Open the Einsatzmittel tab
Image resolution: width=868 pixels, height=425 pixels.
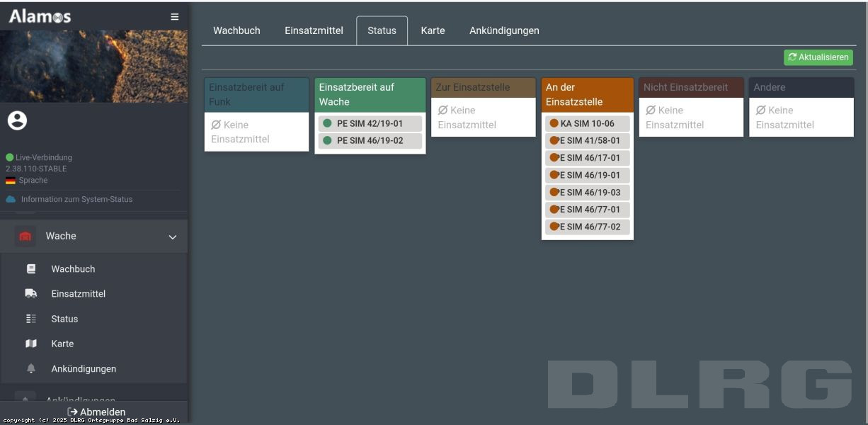click(314, 30)
